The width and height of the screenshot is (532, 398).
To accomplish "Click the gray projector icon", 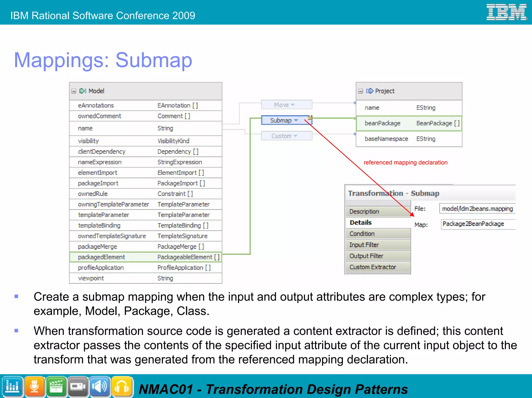I will coord(78,386).
